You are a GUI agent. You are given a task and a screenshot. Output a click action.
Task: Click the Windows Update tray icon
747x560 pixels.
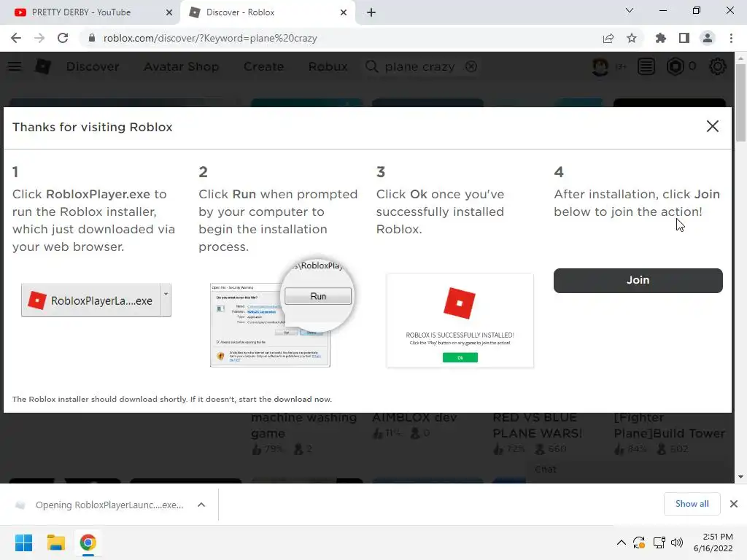click(639, 542)
